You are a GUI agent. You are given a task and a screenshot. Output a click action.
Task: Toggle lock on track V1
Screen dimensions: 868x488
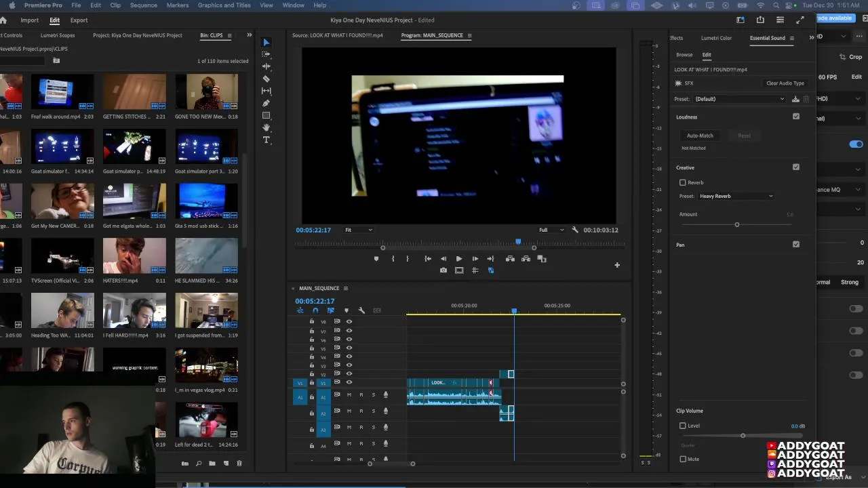312,382
